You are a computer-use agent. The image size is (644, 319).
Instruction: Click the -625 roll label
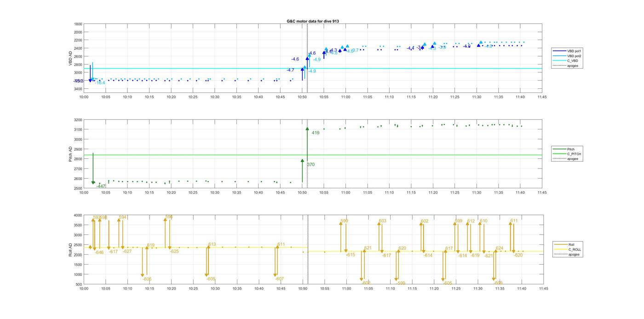tap(174, 251)
